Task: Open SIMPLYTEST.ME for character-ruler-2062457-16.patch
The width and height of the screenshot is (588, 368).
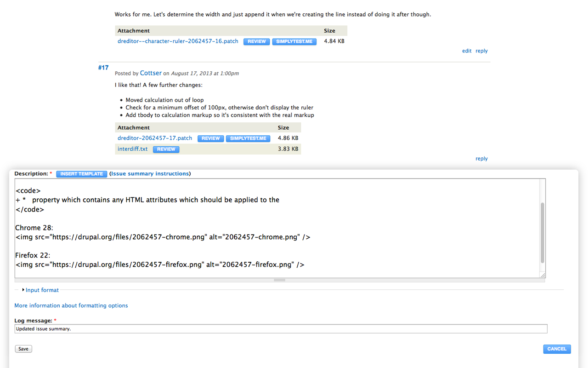Action: [x=294, y=41]
